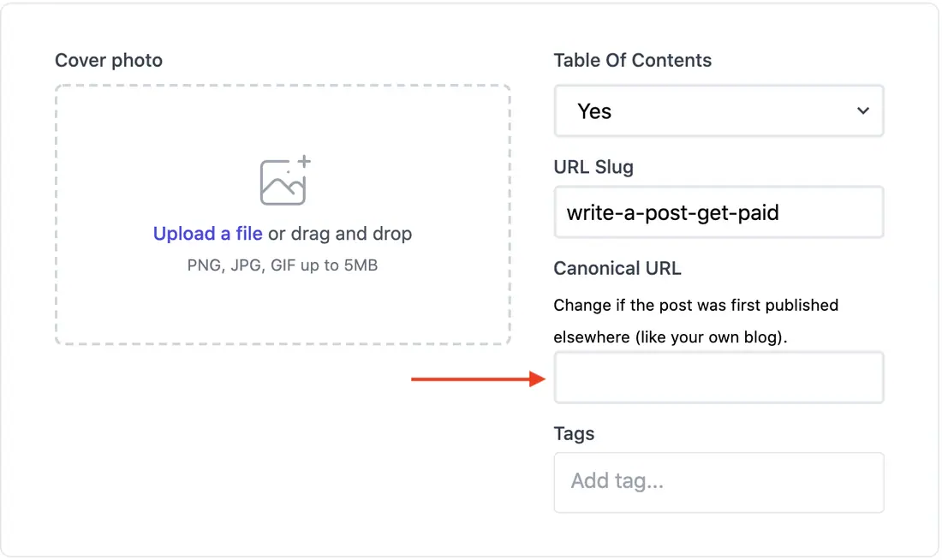Image resolution: width=942 pixels, height=560 pixels.
Task: Click the Add tag input field
Action: click(x=718, y=482)
